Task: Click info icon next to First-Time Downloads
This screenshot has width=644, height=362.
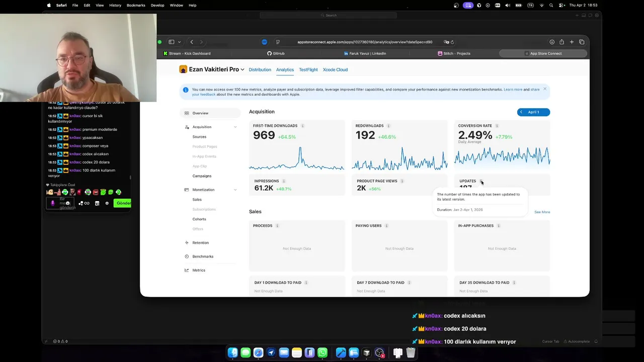Action: click(x=302, y=126)
